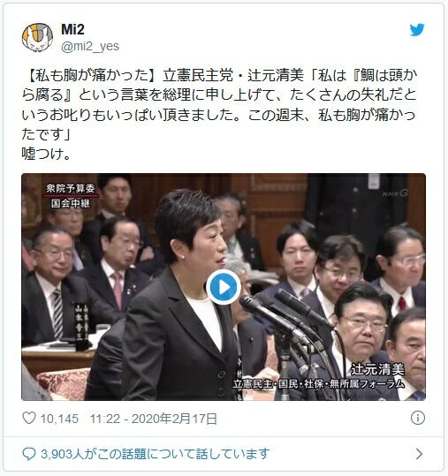Screen dimensions: 448x476
Task: Click the 立憲民主・国民・社保・無所属フォーラム caption
Action: pyautogui.click(x=319, y=384)
